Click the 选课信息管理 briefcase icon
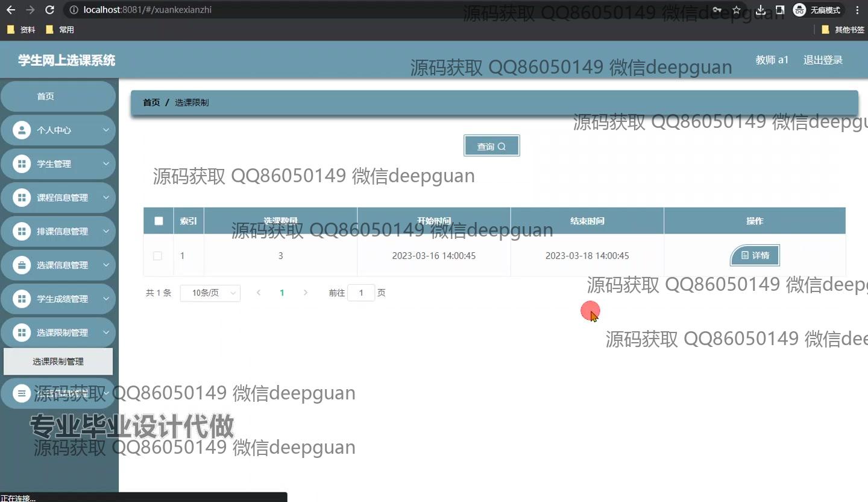 tap(22, 265)
